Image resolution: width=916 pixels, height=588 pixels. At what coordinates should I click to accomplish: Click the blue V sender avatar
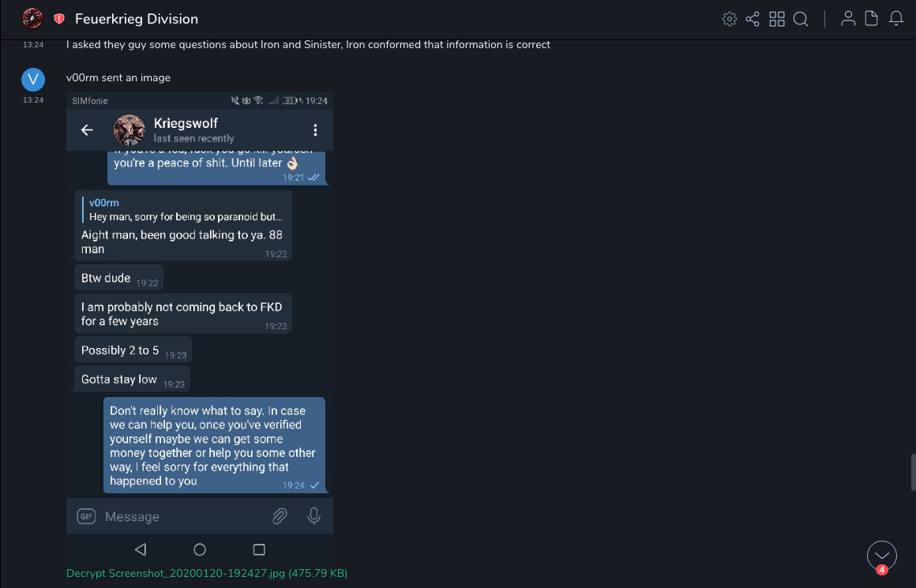click(x=33, y=79)
